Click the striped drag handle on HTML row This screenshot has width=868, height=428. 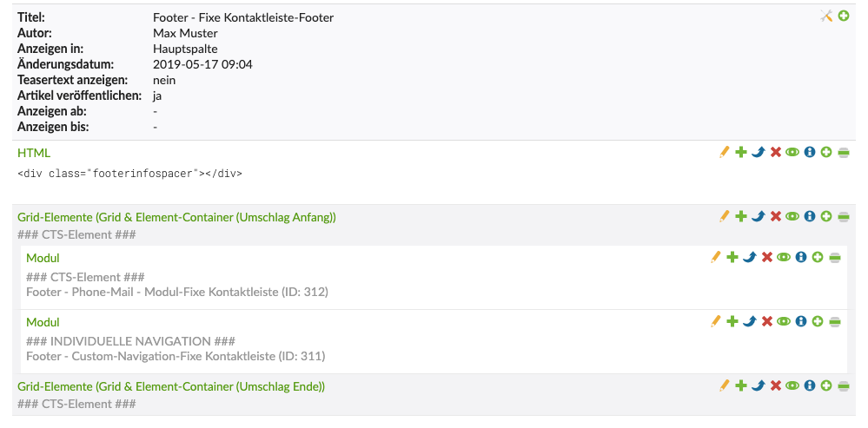[x=843, y=152]
